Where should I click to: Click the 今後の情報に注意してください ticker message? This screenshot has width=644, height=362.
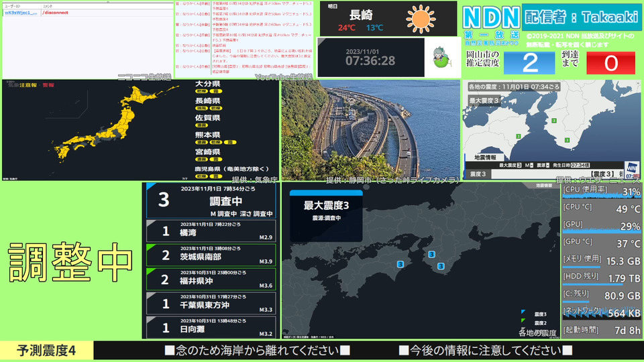[x=486, y=351]
